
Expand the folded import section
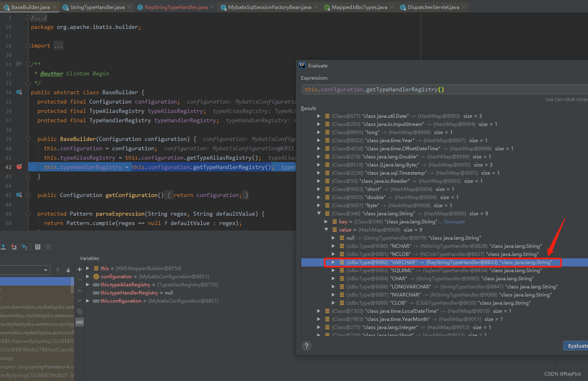click(28, 45)
